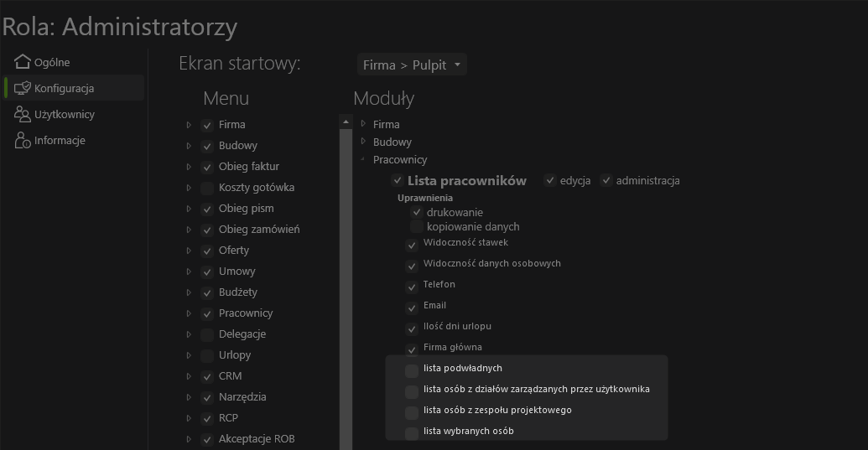The image size is (868, 450).
Task: Check lista osób z działów zarządzanych option
Action: [x=411, y=392]
